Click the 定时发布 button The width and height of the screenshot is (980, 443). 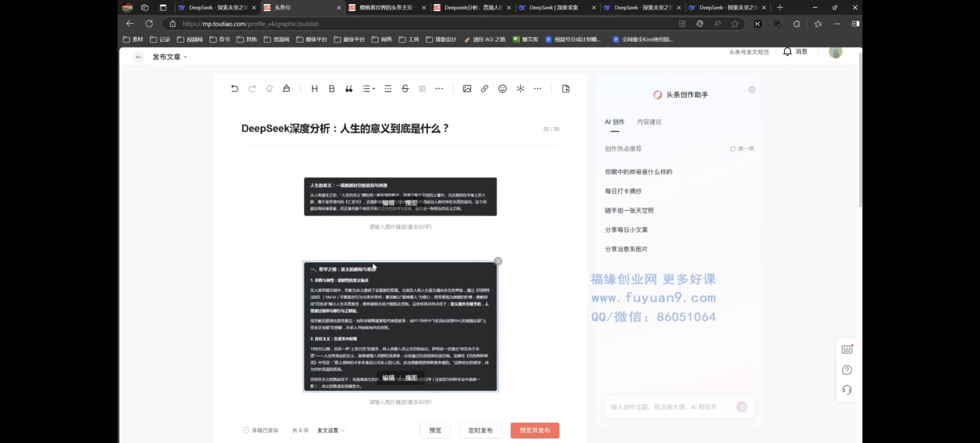480,430
